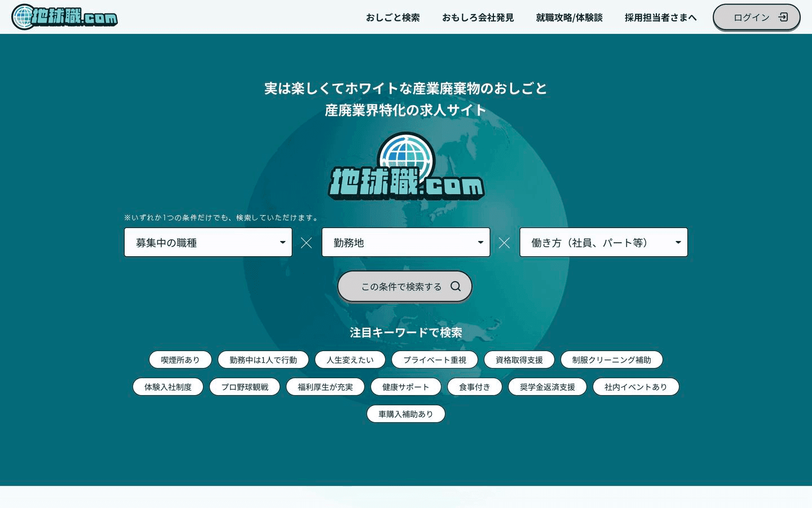Screen dimensions: 812x508
Task: Choose the 人生変えたい keyword tag
Action: [350, 360]
